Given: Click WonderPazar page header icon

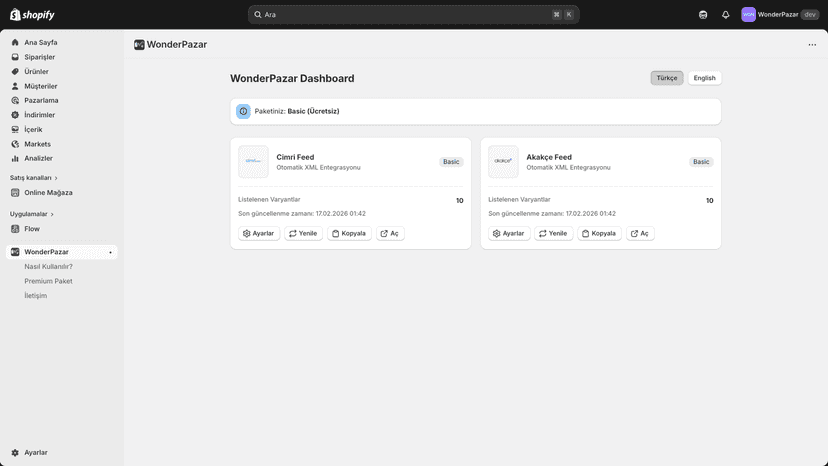Looking at the screenshot, I should pos(139,45).
